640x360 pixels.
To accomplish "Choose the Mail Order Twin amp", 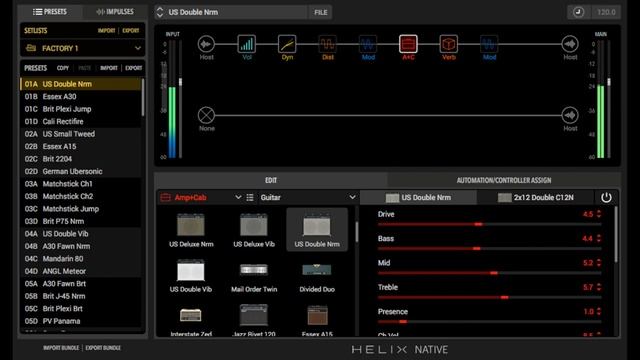I will pos(254,276).
